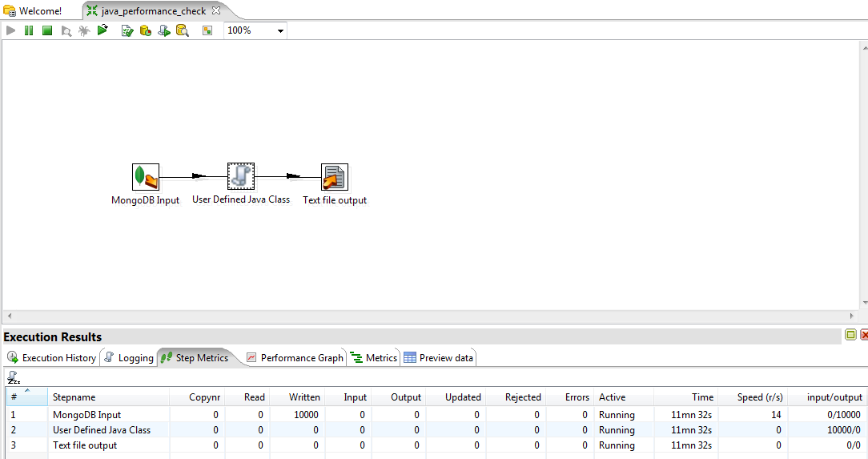Click the Speed value 14
Viewport: 868px width, 459px height.
776,415
